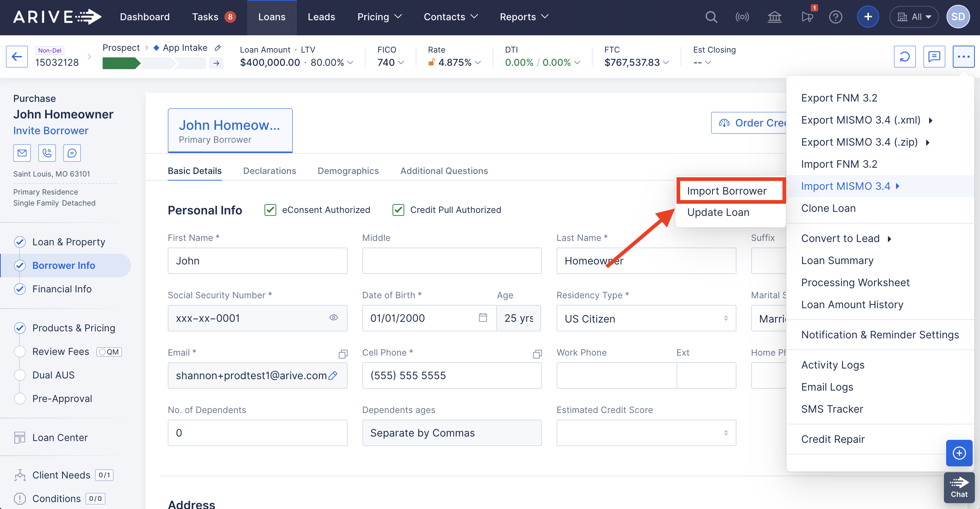This screenshot has width=980, height=509.
Task: Reveal the SSN with eye icon
Action: click(333, 318)
